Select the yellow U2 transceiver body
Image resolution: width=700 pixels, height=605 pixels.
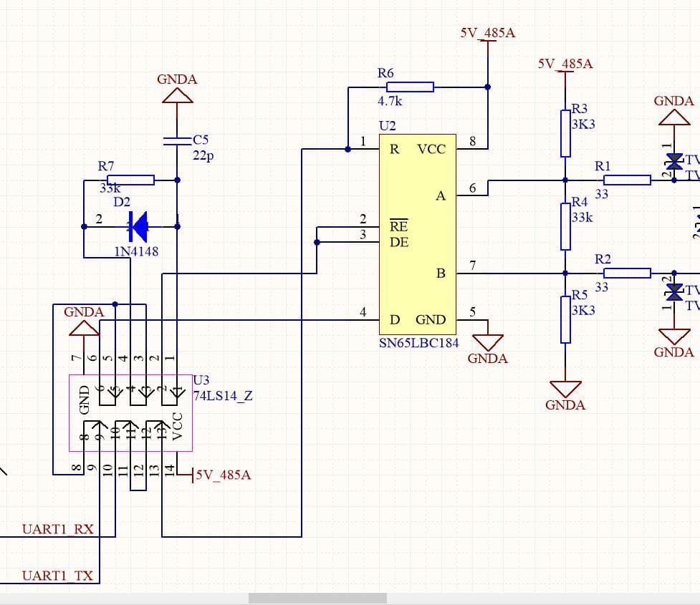tap(418, 234)
